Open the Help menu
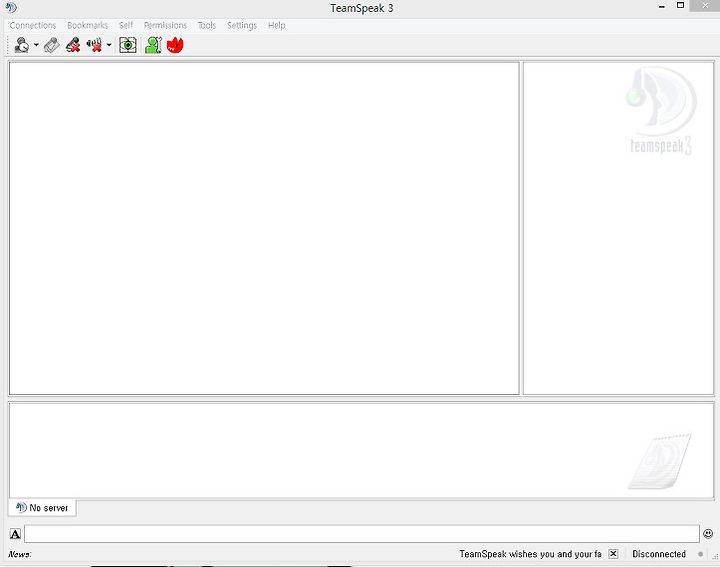 (276, 25)
